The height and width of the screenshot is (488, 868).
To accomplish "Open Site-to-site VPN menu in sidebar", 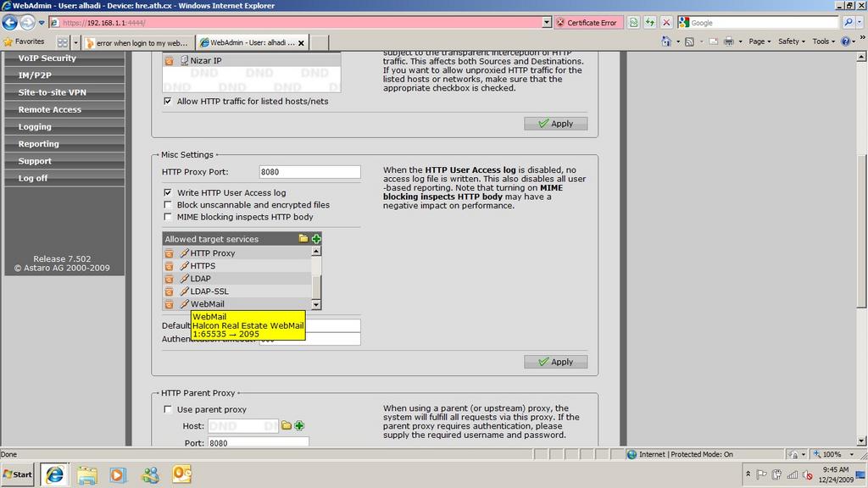I will tap(53, 92).
